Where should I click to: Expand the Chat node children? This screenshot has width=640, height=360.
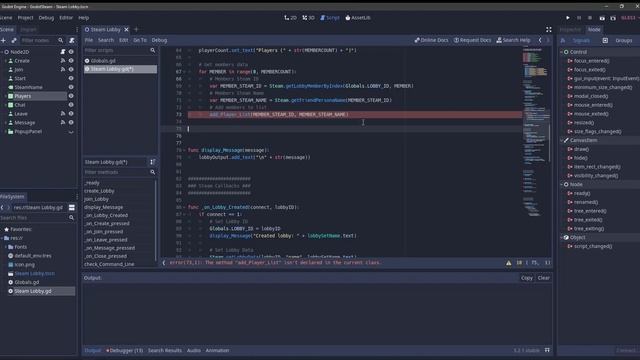[6, 105]
